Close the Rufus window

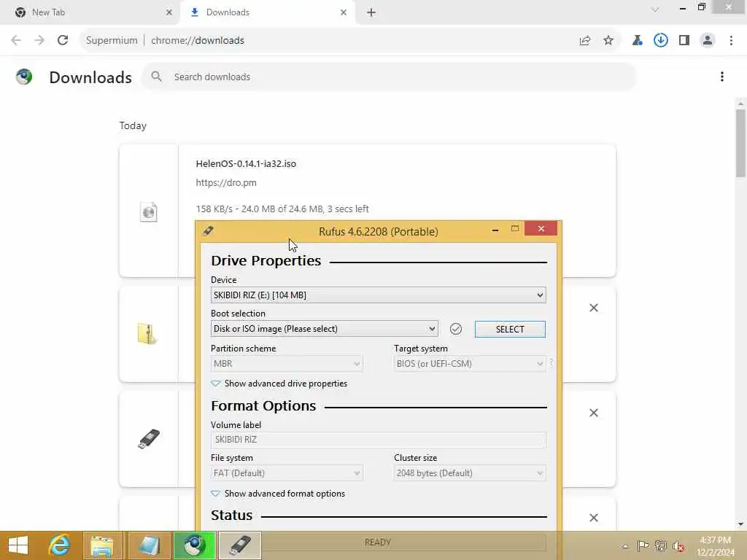coord(541,228)
